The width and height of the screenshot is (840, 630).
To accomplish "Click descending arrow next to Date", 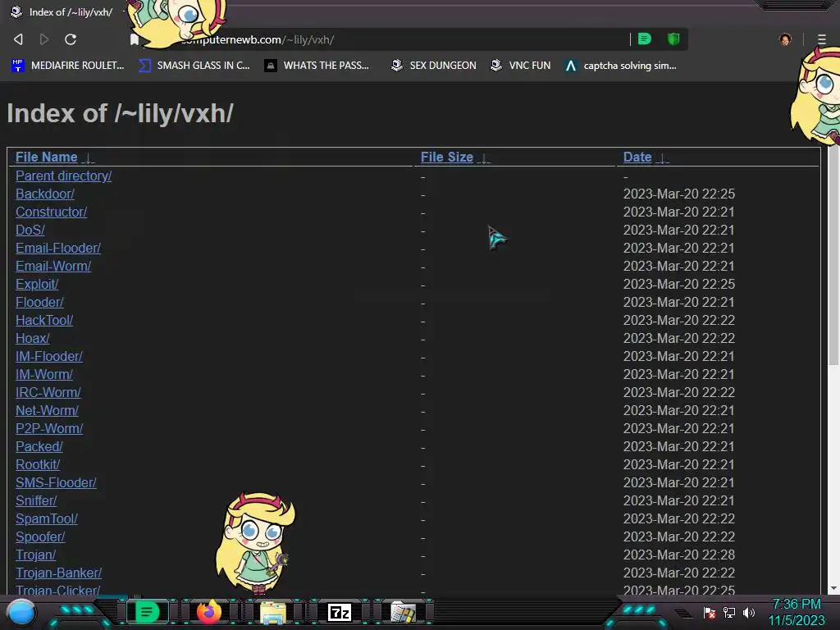I will [x=663, y=158].
